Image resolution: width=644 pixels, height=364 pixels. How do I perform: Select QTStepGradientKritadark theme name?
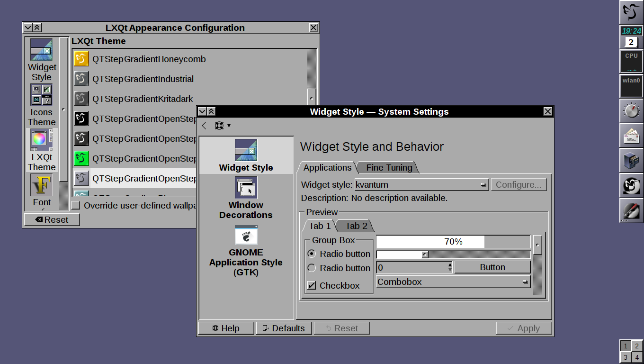point(143,99)
